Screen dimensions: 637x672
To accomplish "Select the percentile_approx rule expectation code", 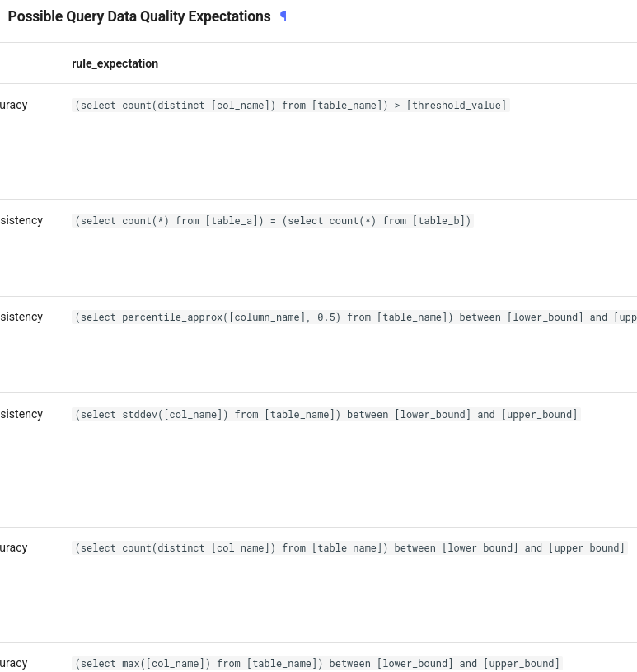I will coord(354,317).
